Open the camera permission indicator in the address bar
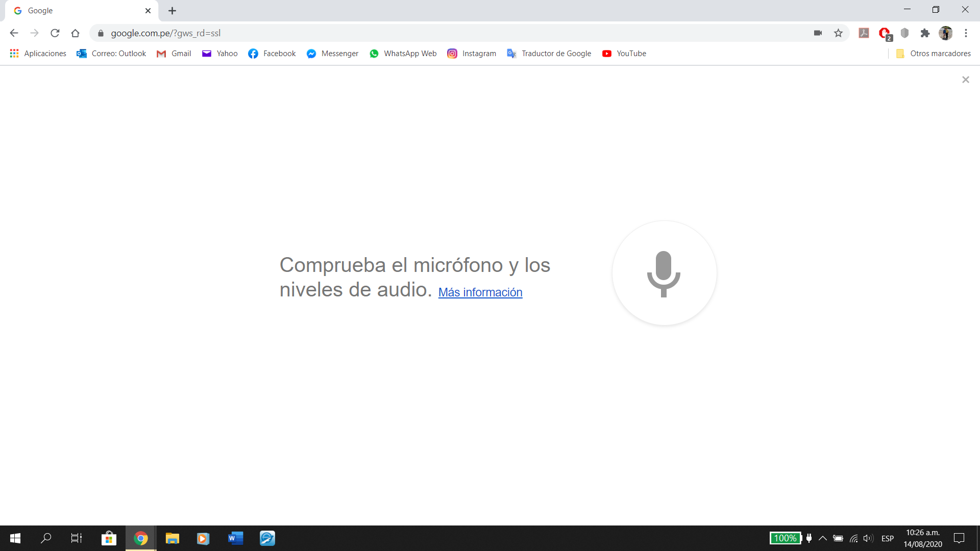Viewport: 980px width, 551px height. (818, 33)
